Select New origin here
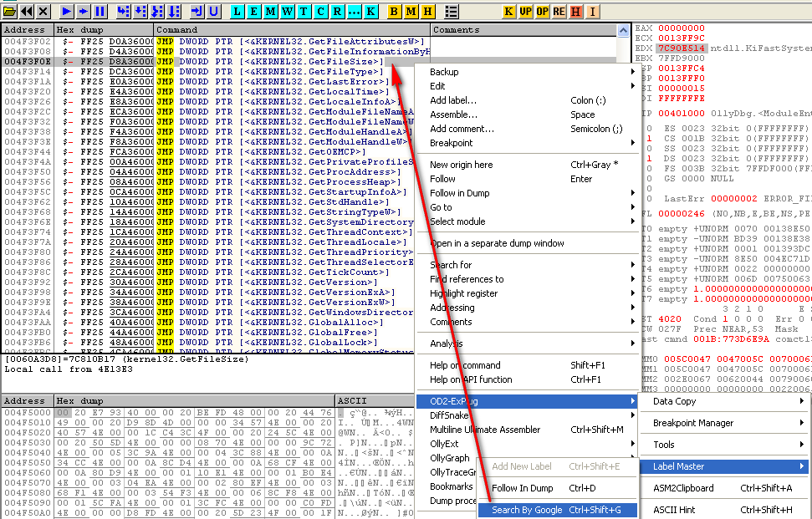 point(527,165)
